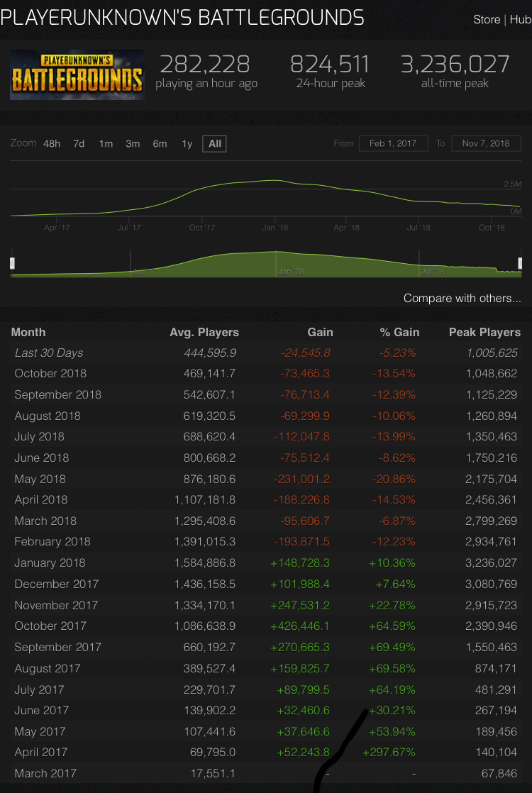This screenshot has width=532, height=793.
Task: Switch chart zoom to 6m
Action: coord(160,143)
